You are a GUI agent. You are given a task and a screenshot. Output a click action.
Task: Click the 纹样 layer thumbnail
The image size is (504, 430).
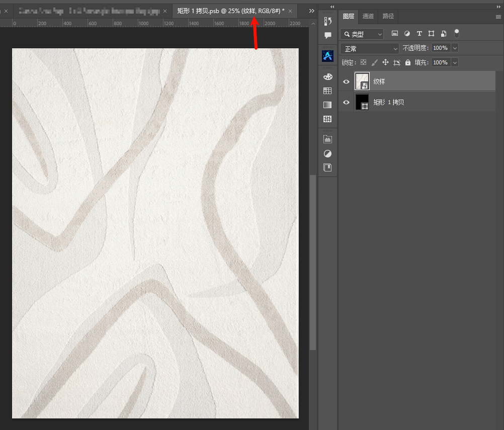point(362,81)
